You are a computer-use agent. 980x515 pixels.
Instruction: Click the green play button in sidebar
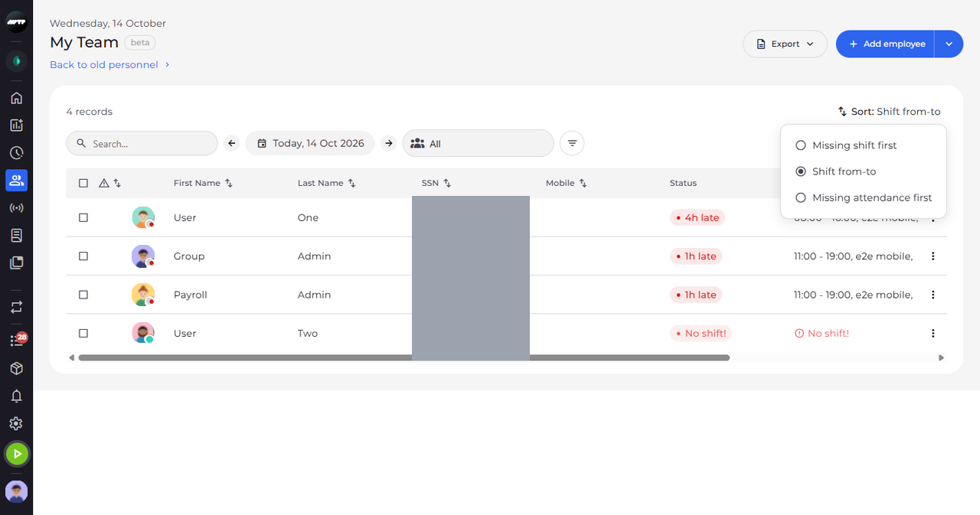click(x=16, y=454)
